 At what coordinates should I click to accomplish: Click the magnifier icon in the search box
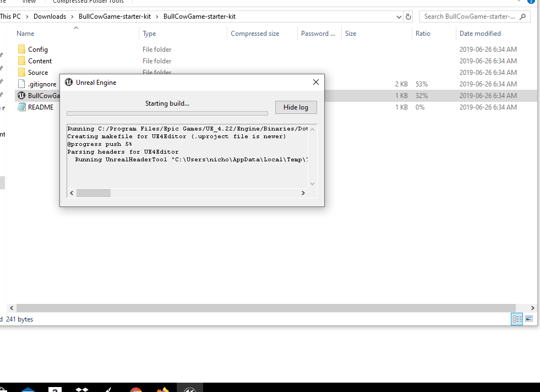pos(522,17)
